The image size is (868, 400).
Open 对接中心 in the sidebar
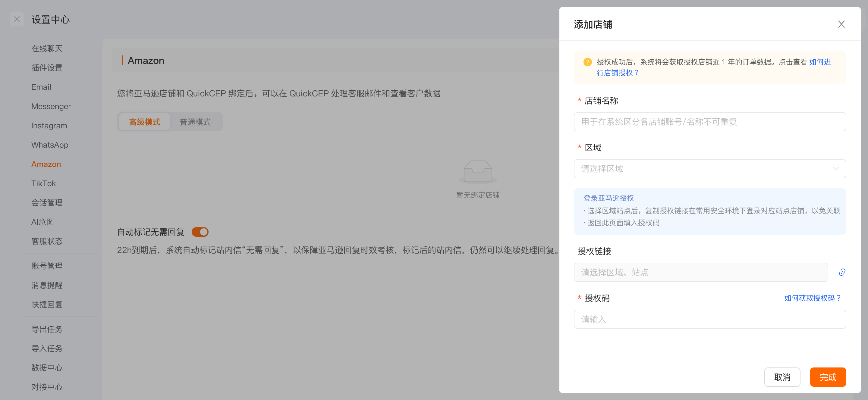point(47,387)
